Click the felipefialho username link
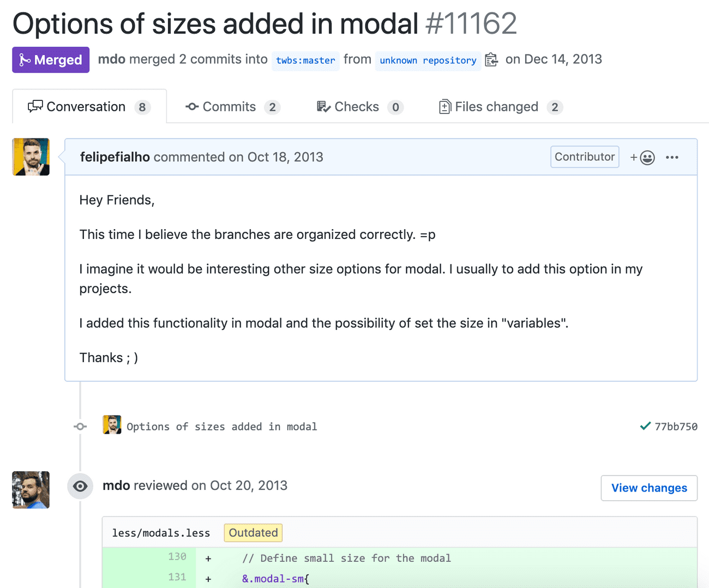The image size is (709, 588). (x=115, y=157)
